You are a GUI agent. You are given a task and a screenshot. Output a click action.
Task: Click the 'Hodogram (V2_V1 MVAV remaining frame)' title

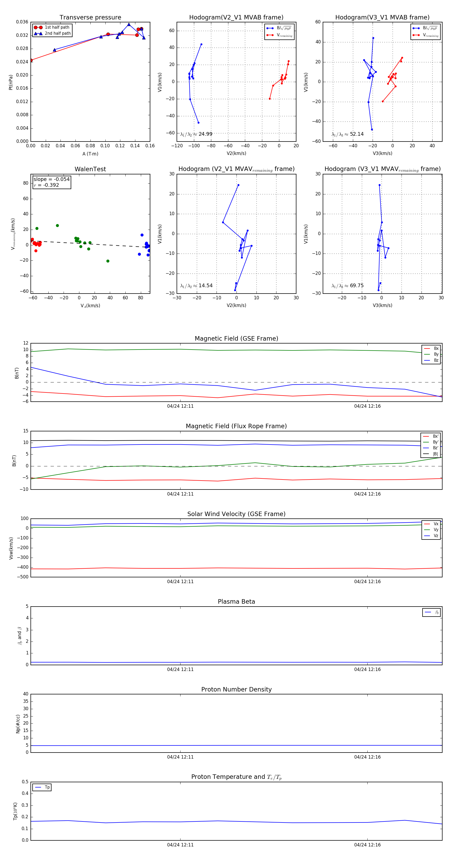[236, 169]
